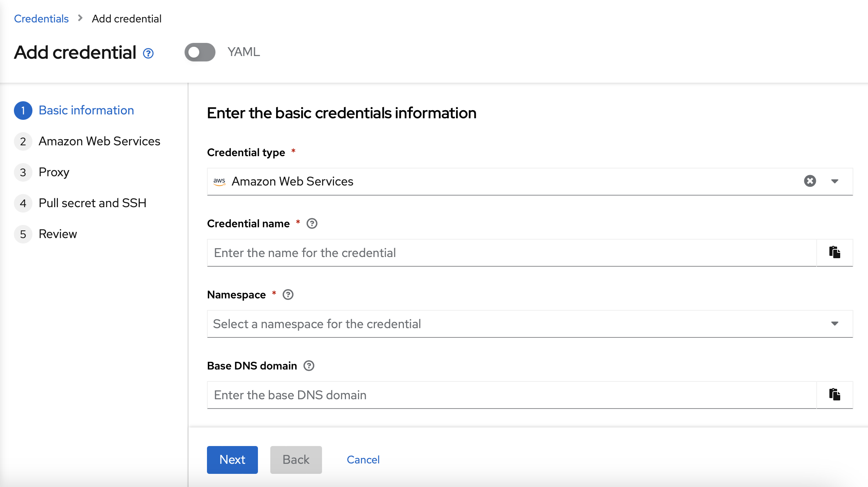The width and height of the screenshot is (868, 487).
Task: Toggle the YAML editor switch
Action: [x=200, y=52]
